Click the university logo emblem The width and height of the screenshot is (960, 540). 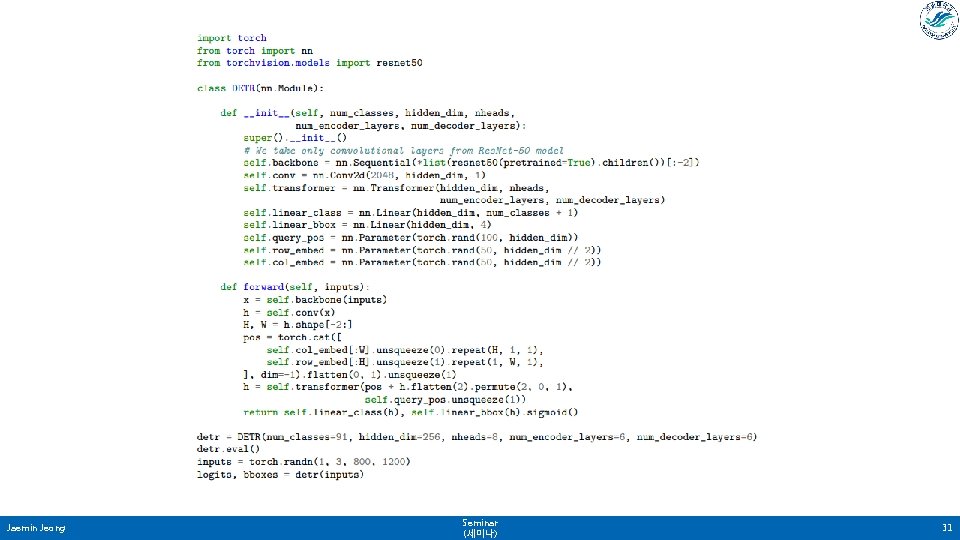click(x=939, y=20)
